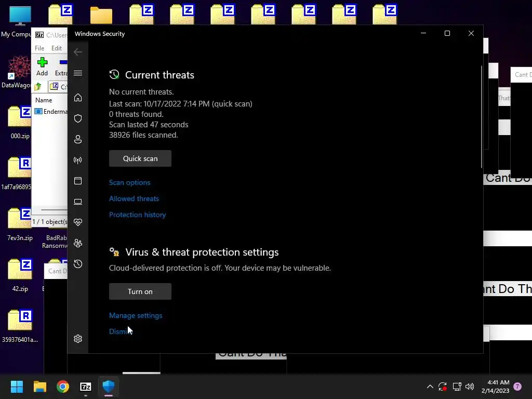The height and width of the screenshot is (399, 532).
Task: Open File Explorer from taskbar
Action: pyautogui.click(x=39, y=387)
